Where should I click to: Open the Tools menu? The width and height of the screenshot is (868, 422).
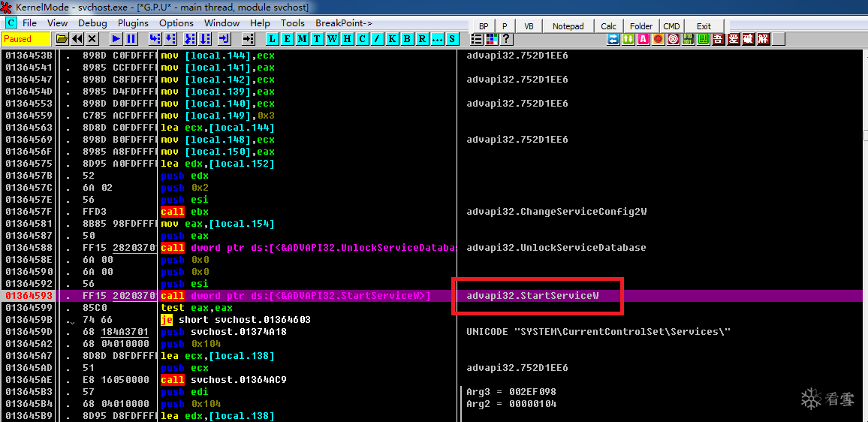pyautogui.click(x=292, y=23)
